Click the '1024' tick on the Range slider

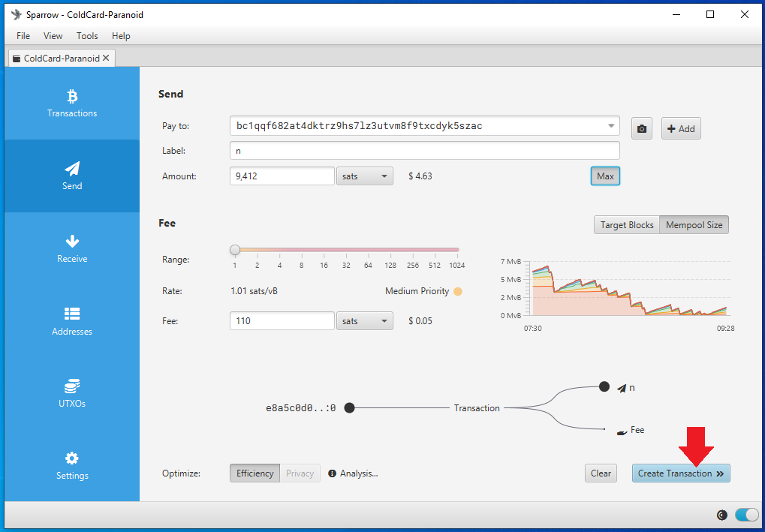click(x=458, y=266)
